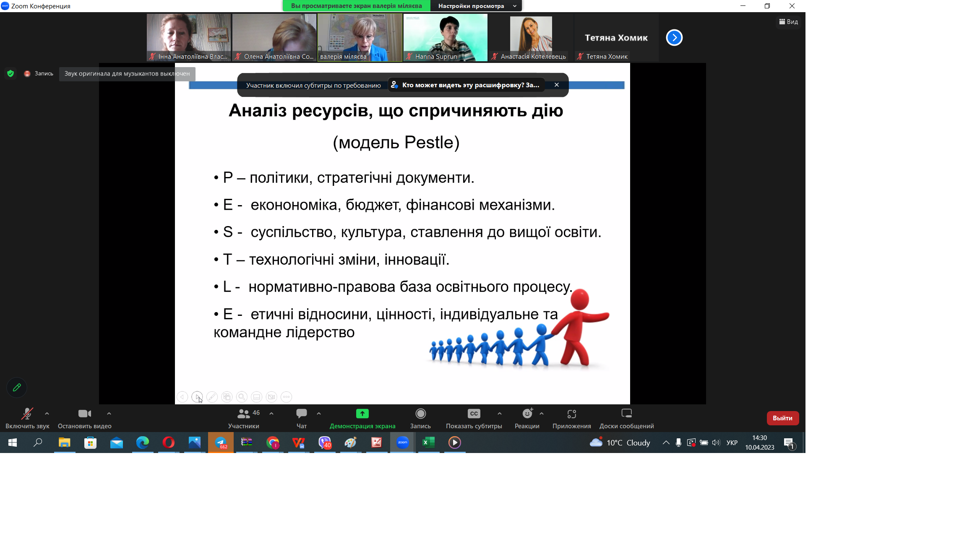The image size is (980, 552).
Task: Click the Запись record toolbar item
Action: point(420,419)
